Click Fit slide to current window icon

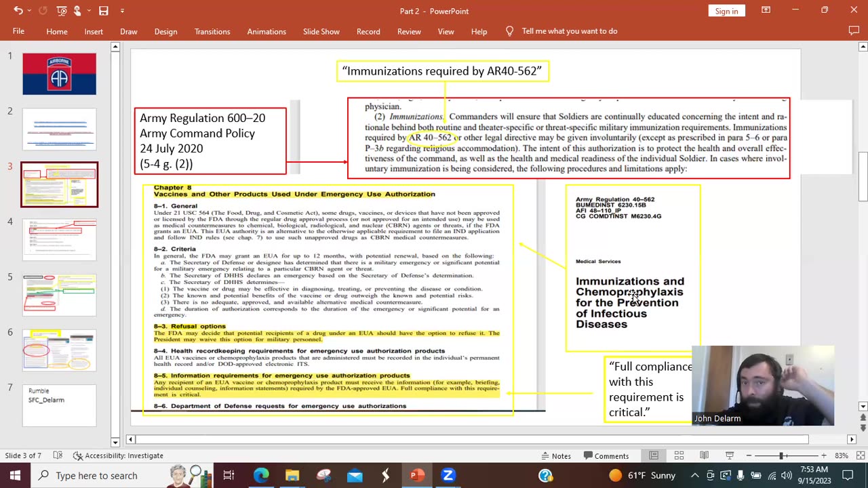tap(860, 455)
